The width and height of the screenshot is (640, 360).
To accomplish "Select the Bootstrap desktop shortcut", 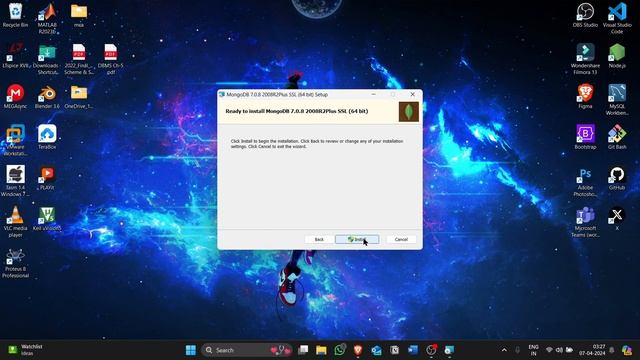I will 585,137.
